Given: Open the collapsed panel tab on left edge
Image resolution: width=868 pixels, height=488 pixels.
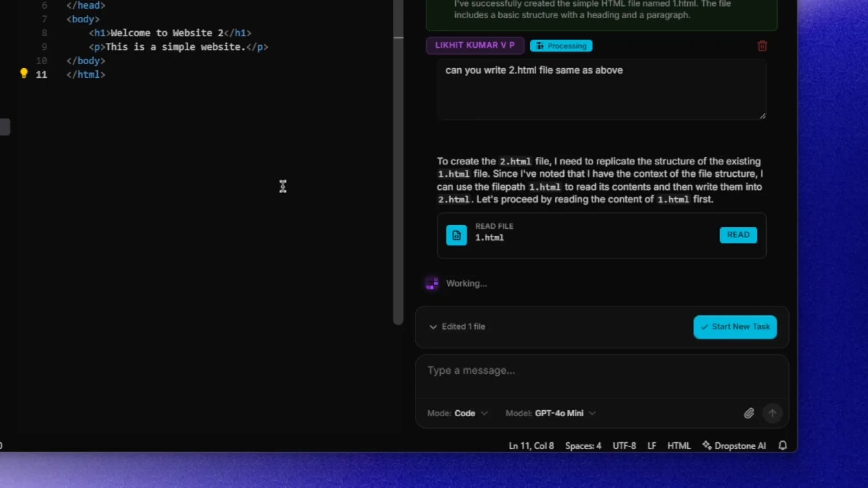Looking at the screenshot, I should (x=5, y=127).
